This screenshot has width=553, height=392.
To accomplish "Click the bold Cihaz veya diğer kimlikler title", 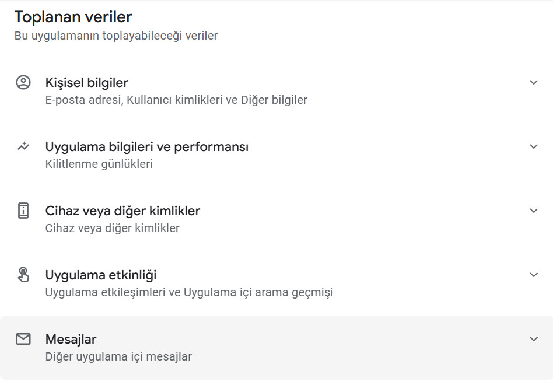I will [123, 211].
